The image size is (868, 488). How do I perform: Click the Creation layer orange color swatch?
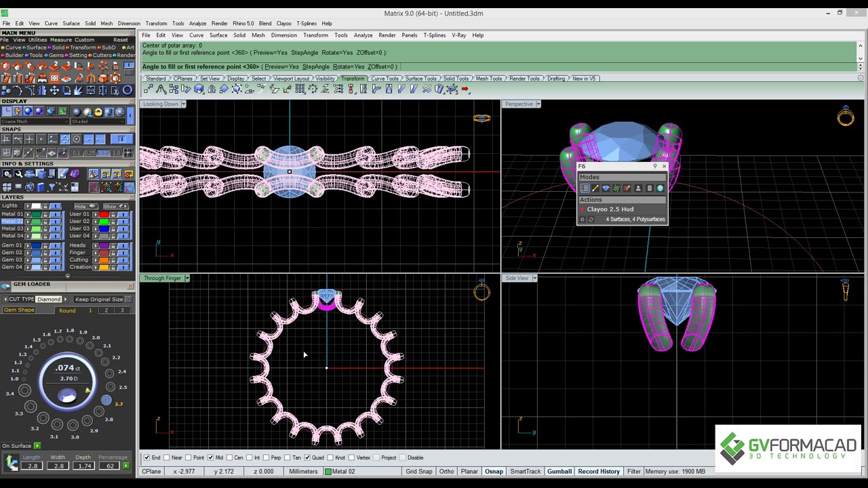(104, 267)
